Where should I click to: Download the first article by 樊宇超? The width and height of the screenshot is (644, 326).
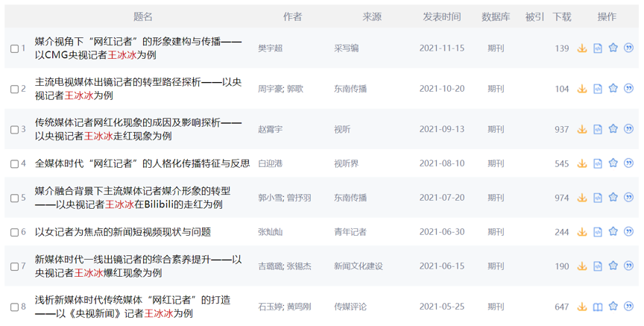582,48
